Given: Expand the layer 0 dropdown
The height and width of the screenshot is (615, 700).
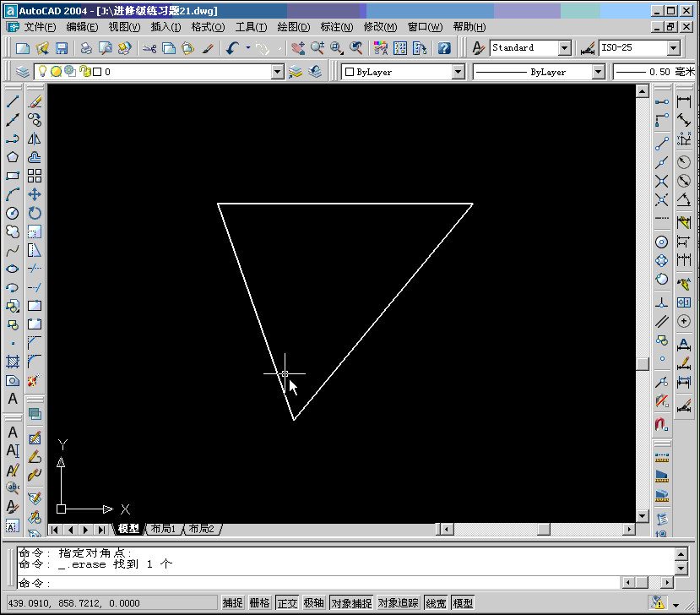Looking at the screenshot, I should pos(277,72).
